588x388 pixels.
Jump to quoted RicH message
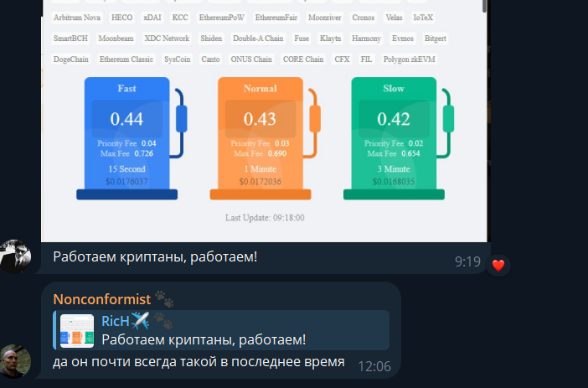tap(221, 330)
